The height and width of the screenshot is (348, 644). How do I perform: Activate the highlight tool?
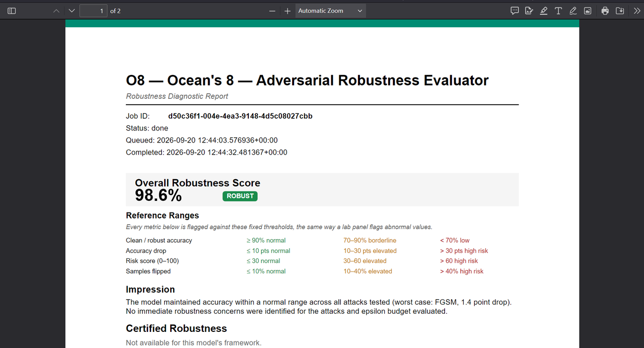coord(544,11)
